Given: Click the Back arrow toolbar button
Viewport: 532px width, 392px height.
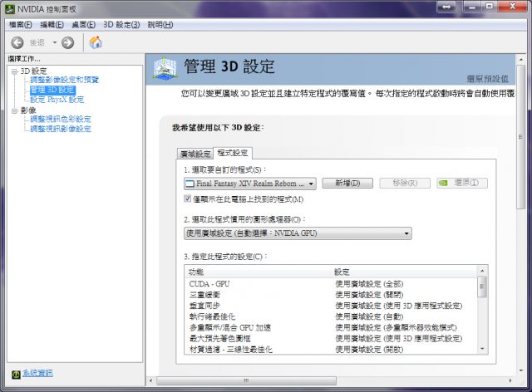Looking at the screenshot, I should tap(17, 42).
